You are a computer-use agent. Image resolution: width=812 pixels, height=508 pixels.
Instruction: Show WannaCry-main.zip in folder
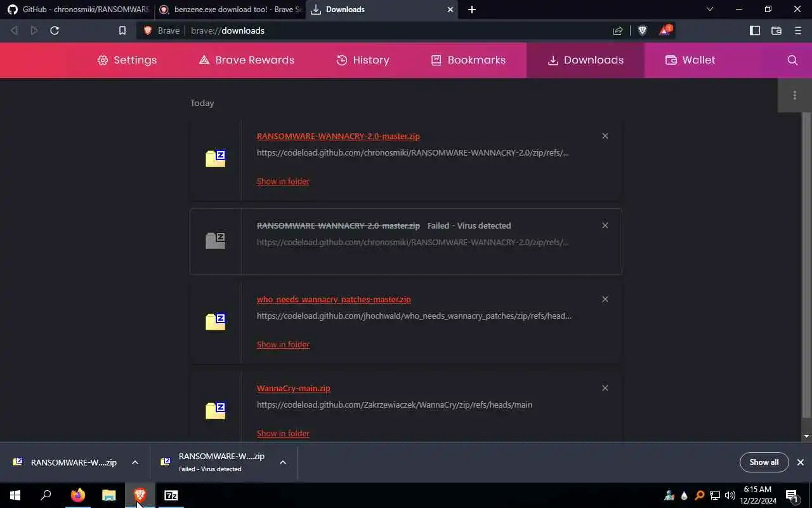click(283, 433)
